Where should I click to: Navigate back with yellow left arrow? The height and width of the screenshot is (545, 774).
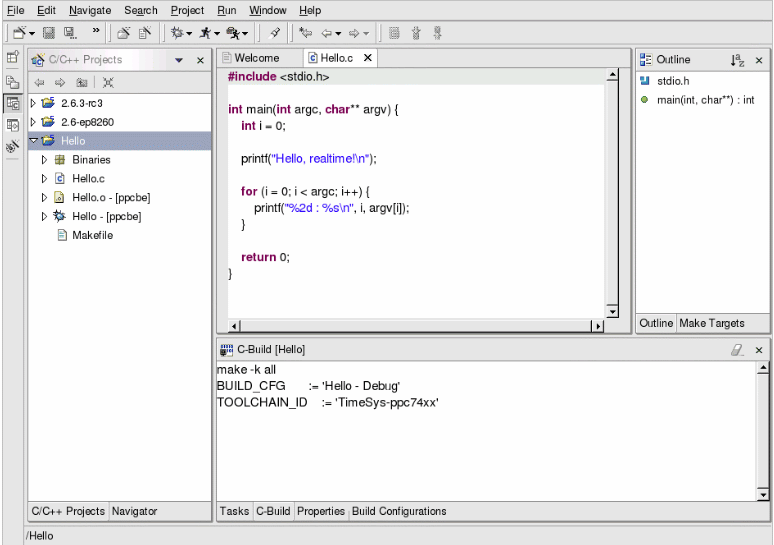point(326,33)
